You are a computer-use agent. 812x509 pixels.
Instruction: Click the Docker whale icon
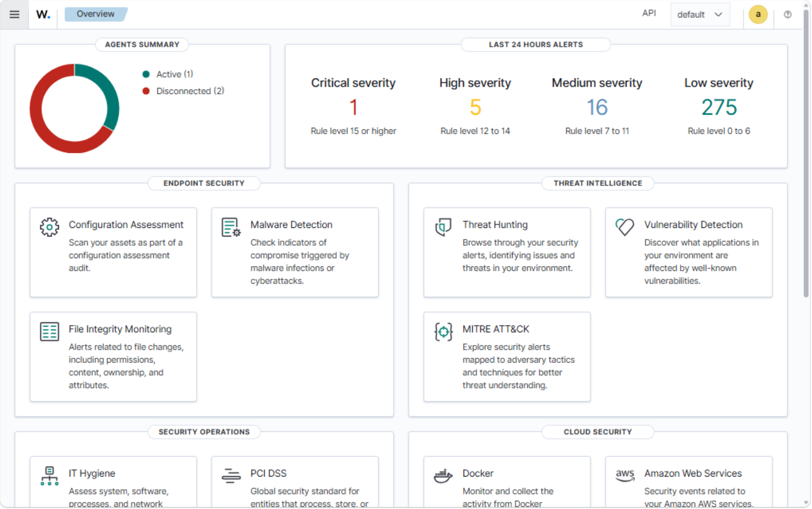coord(443,476)
